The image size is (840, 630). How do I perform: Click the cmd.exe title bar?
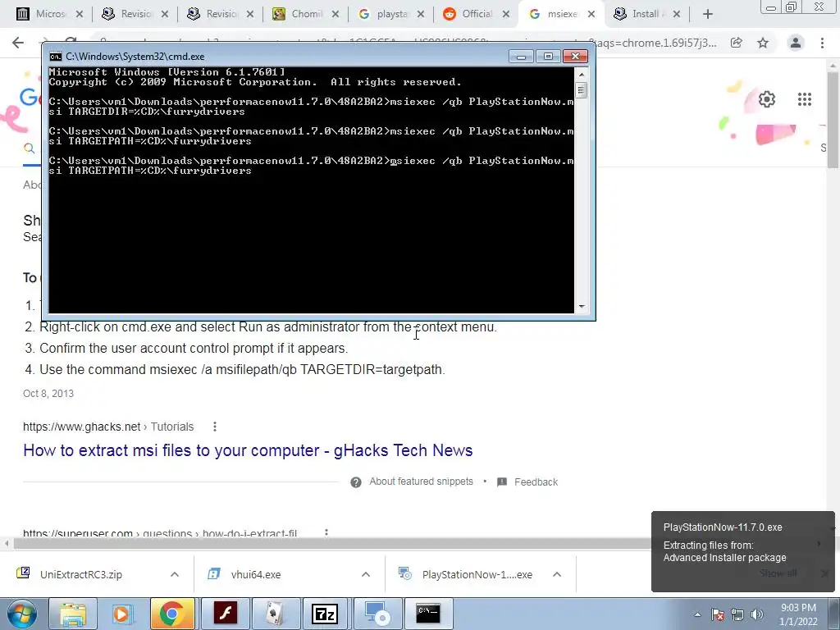click(x=279, y=57)
